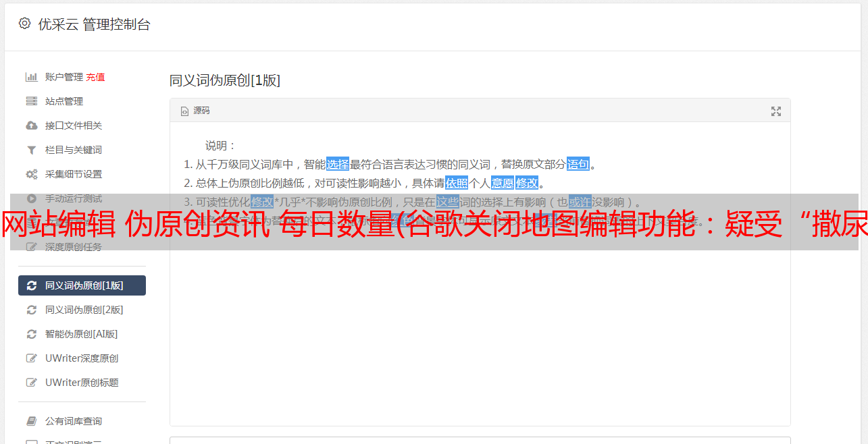The image size is (868, 444).
Task: Click inside the editor's blank text area
Action: 480,331
